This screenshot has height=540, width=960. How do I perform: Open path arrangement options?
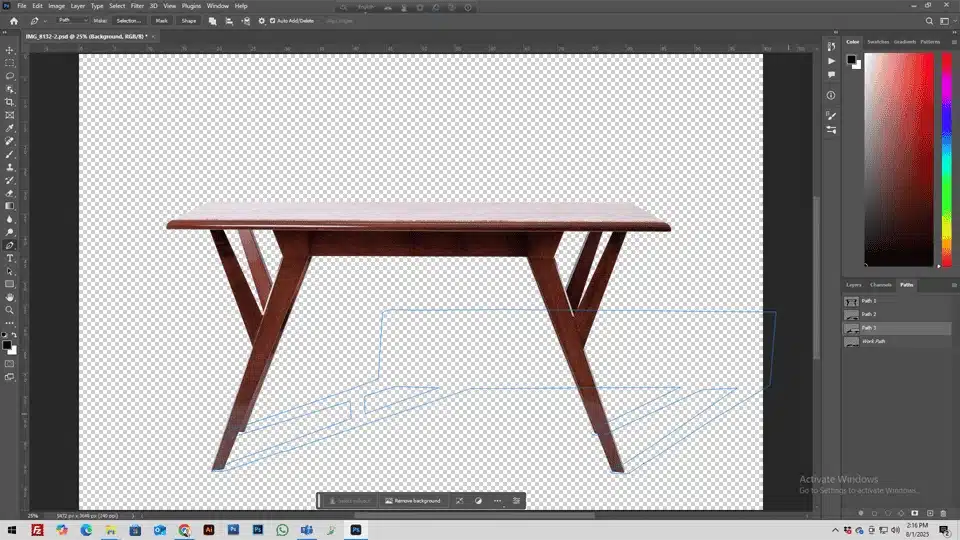tap(246, 21)
